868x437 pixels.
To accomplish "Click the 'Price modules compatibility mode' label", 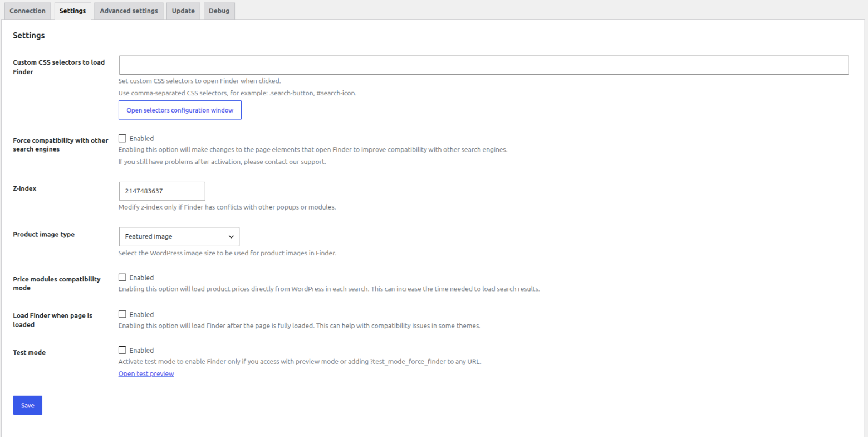I will [57, 283].
